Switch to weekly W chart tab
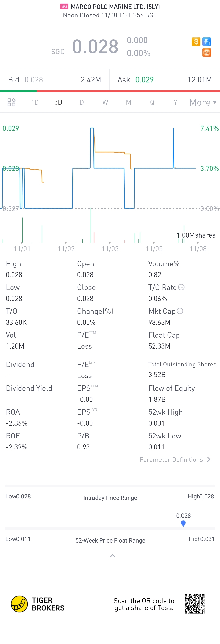 105,102
